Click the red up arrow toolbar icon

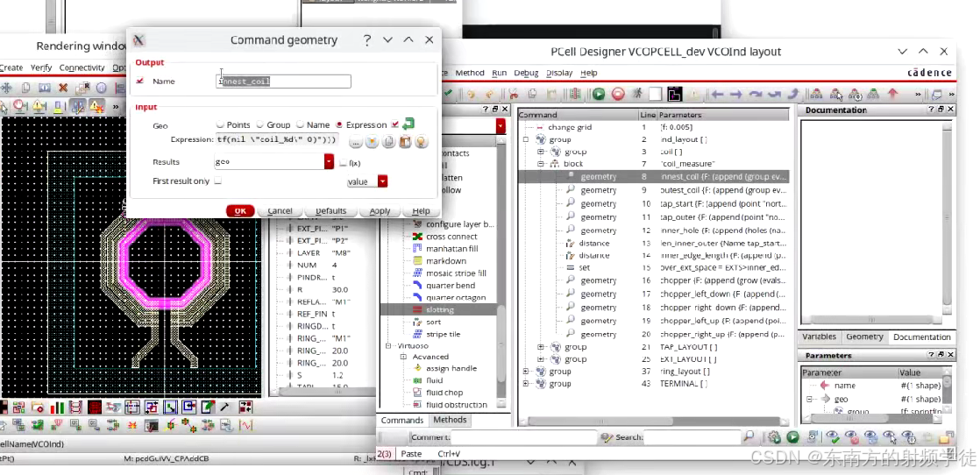pos(892,95)
